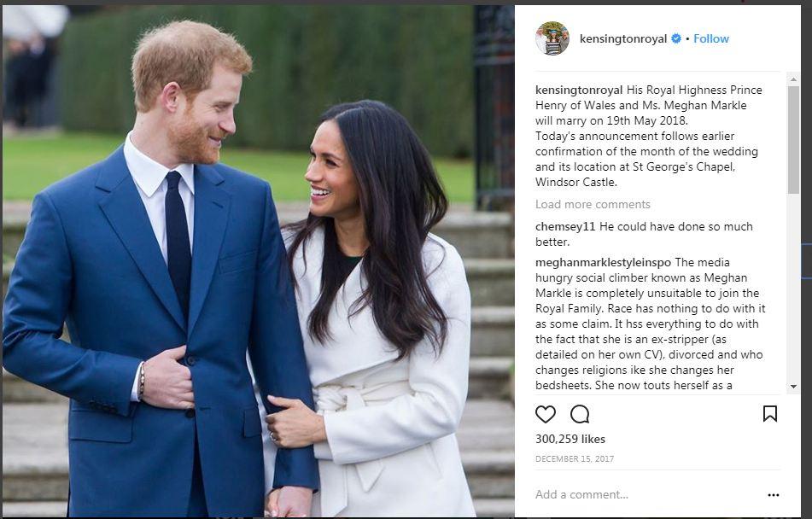Click the comments scrollbar down arrow

click(793, 387)
